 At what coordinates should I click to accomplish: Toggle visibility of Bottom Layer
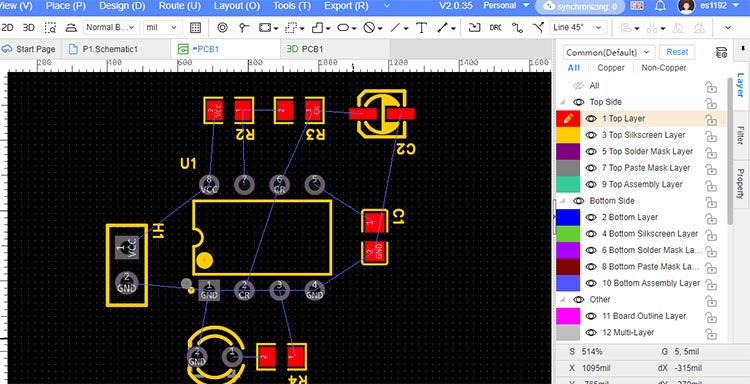tap(591, 218)
